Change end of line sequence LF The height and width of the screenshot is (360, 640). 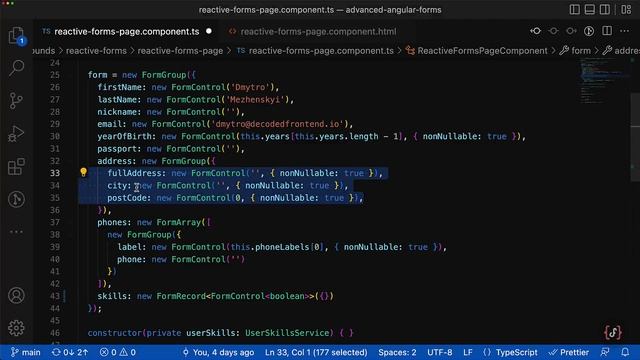[468, 352]
